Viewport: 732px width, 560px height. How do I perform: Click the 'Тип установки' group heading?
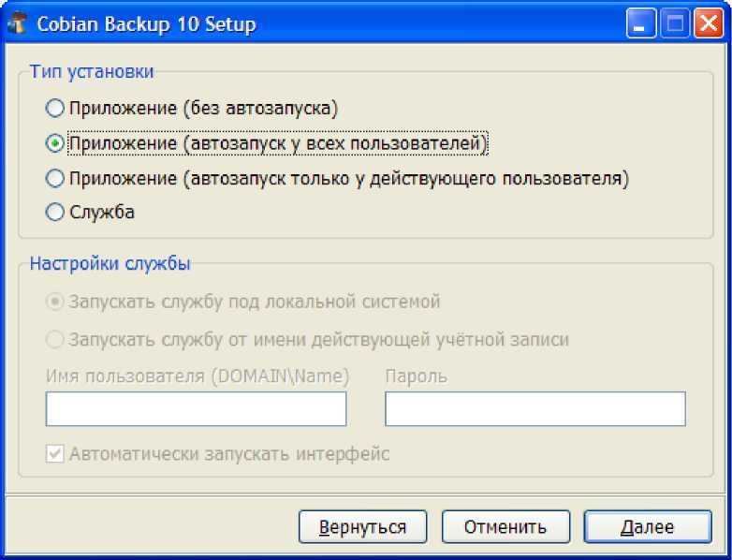[92, 72]
